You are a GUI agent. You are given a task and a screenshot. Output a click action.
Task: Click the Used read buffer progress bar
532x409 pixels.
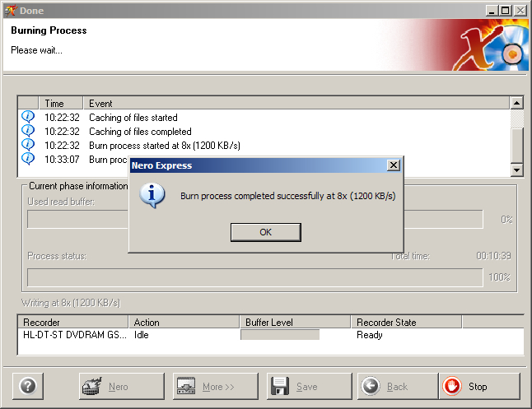tap(255, 220)
